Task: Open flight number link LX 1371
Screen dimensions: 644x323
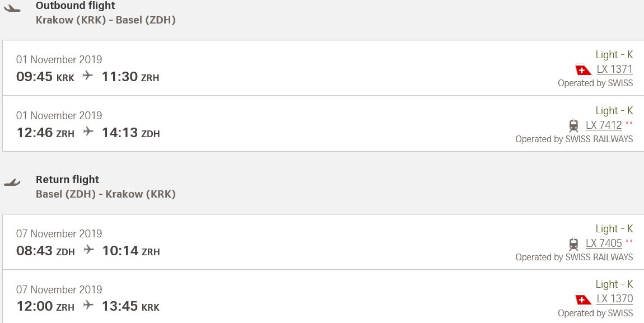Action: pyautogui.click(x=615, y=69)
